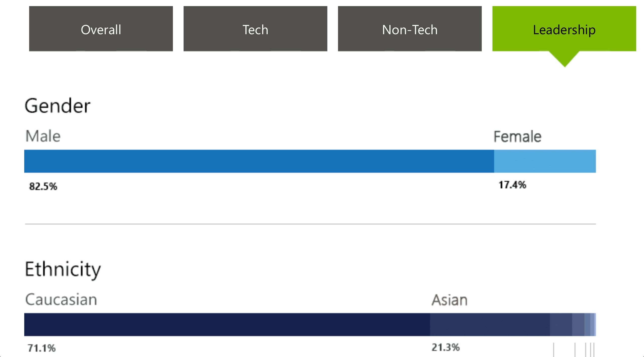This screenshot has height=357, width=644.
Task: Click the green pointer below Leadership tab
Action: [x=564, y=59]
